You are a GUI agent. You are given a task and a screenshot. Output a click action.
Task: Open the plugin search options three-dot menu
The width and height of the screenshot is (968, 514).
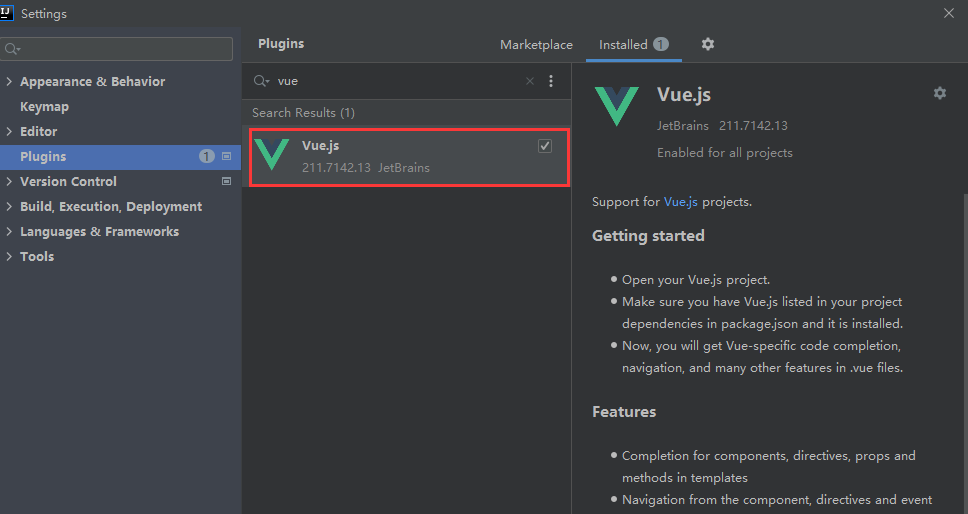(551, 81)
